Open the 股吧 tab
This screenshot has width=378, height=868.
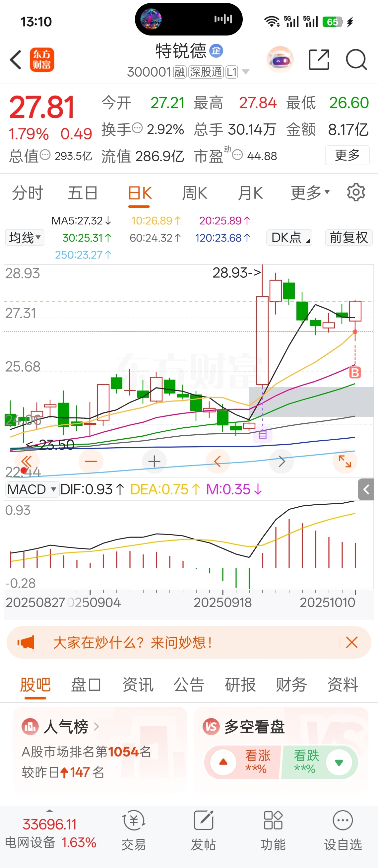coord(35,685)
